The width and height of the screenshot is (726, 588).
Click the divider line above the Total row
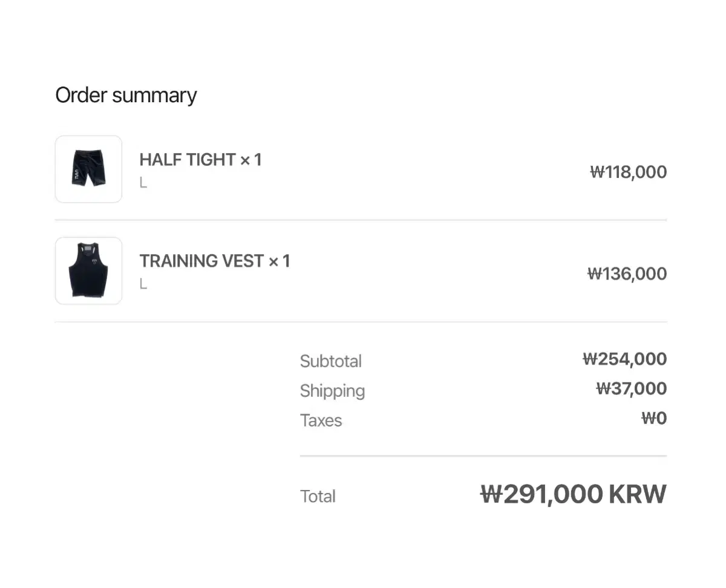click(483, 456)
